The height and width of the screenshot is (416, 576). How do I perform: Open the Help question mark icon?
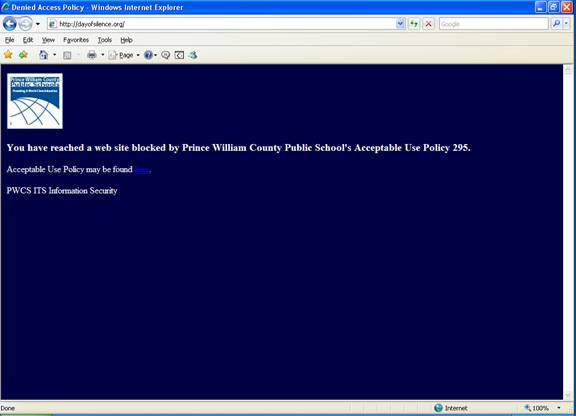pos(148,55)
